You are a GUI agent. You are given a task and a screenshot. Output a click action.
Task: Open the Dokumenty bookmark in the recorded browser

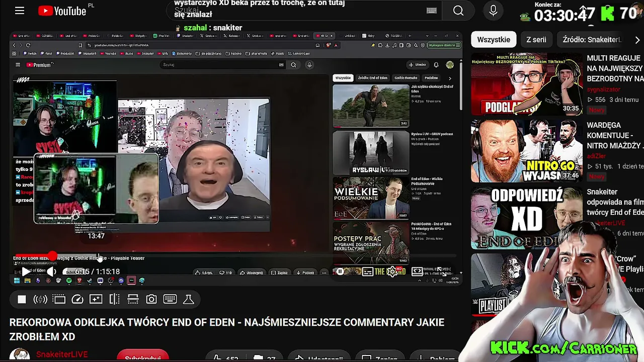tap(183, 53)
